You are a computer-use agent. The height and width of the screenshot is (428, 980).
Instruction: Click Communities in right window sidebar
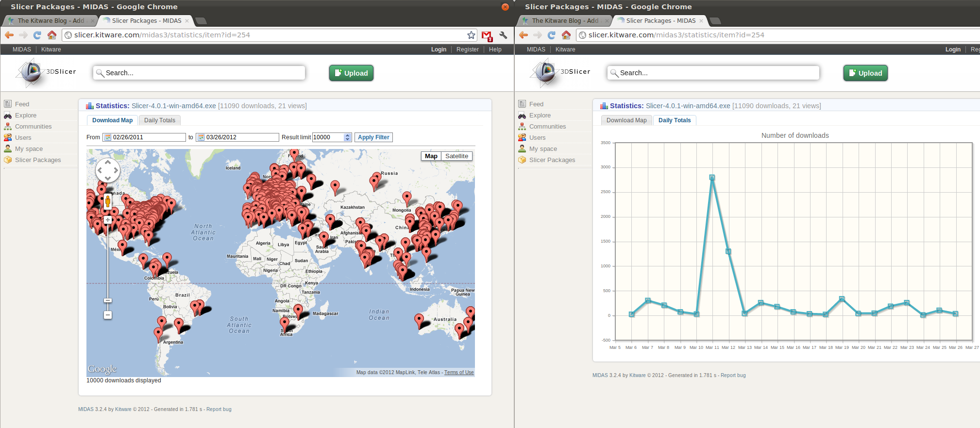pyautogui.click(x=547, y=126)
